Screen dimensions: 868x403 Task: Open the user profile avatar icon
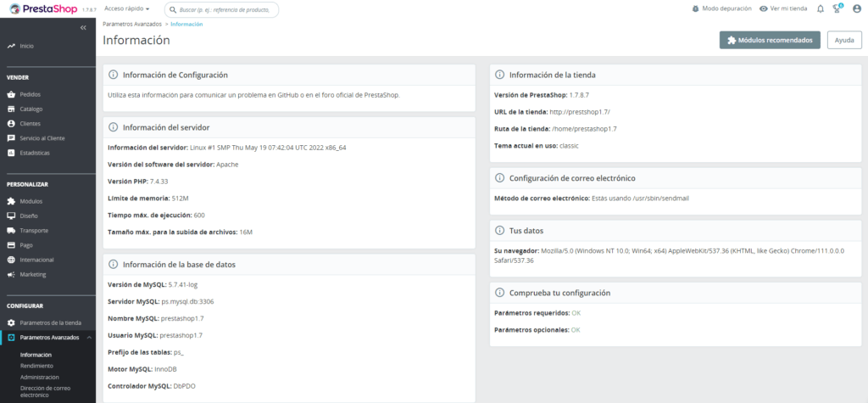pos(857,8)
